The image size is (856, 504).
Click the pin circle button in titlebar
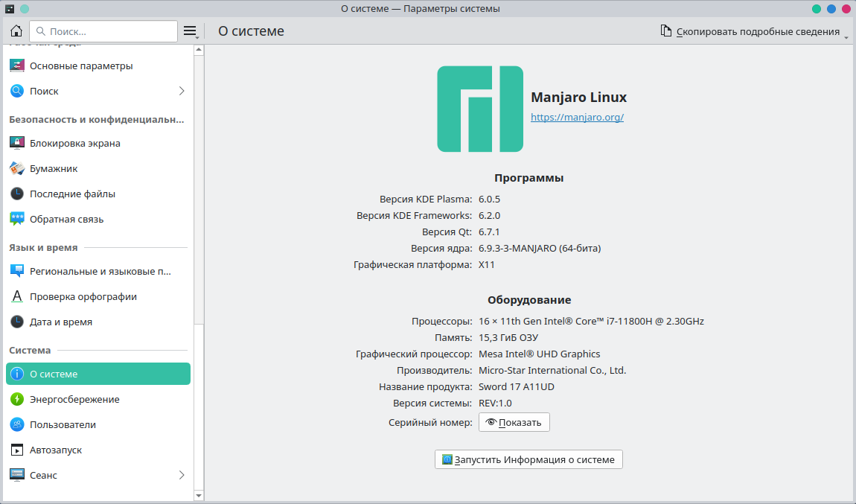[25, 9]
